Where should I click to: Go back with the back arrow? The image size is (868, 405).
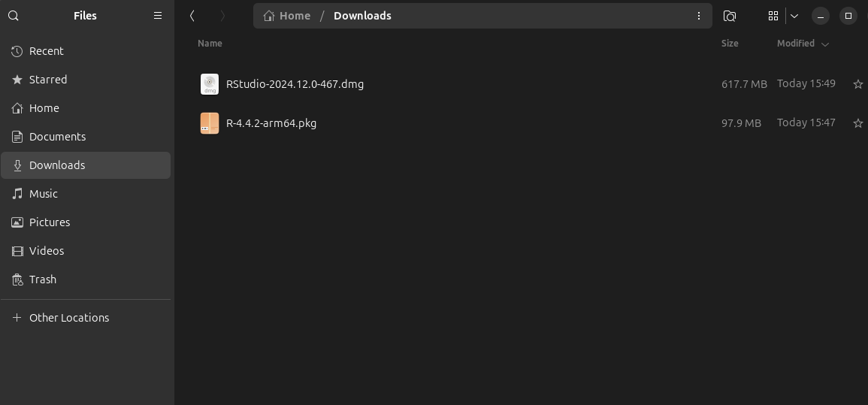[193, 16]
